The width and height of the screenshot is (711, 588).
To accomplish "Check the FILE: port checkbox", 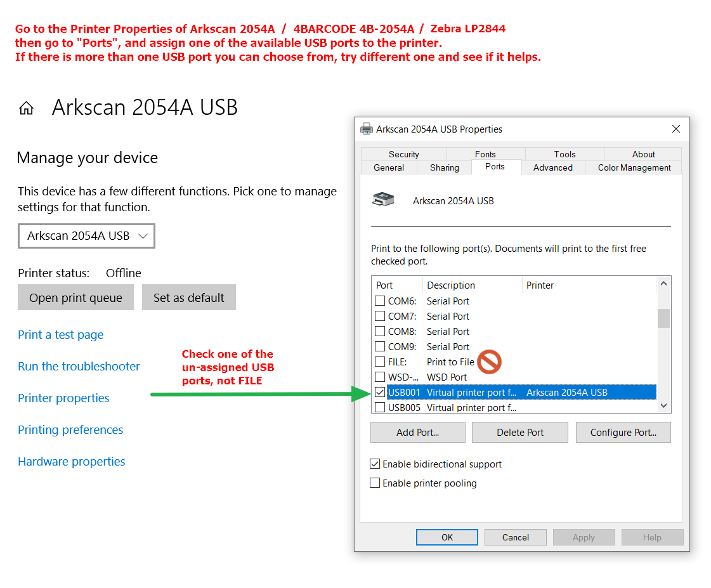I will point(380,362).
